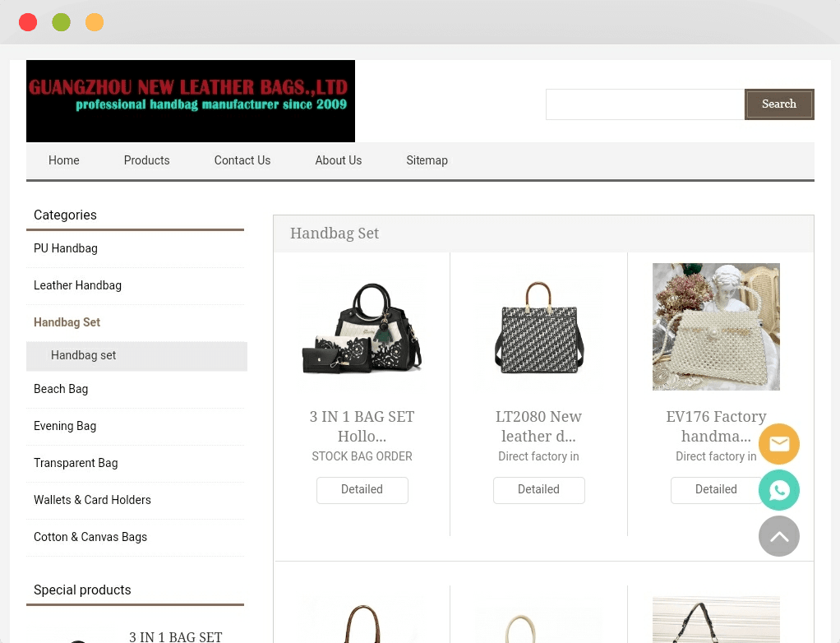Screen dimensions: 840x643
Task: Select PU Handbag category
Action: 66,248
